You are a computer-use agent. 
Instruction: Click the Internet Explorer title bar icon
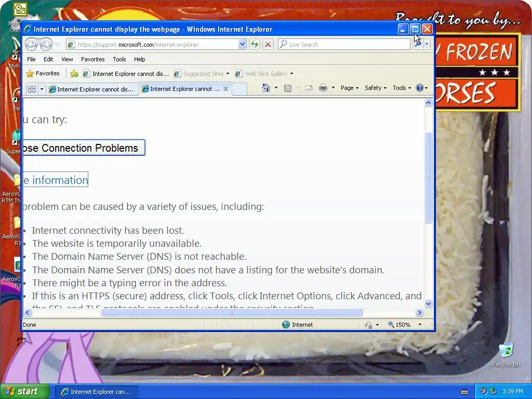(28, 29)
